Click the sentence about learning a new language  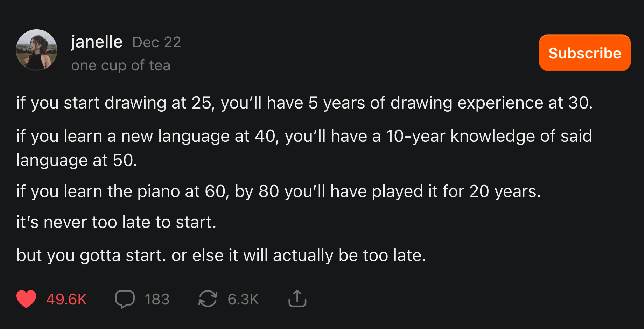pos(304,136)
